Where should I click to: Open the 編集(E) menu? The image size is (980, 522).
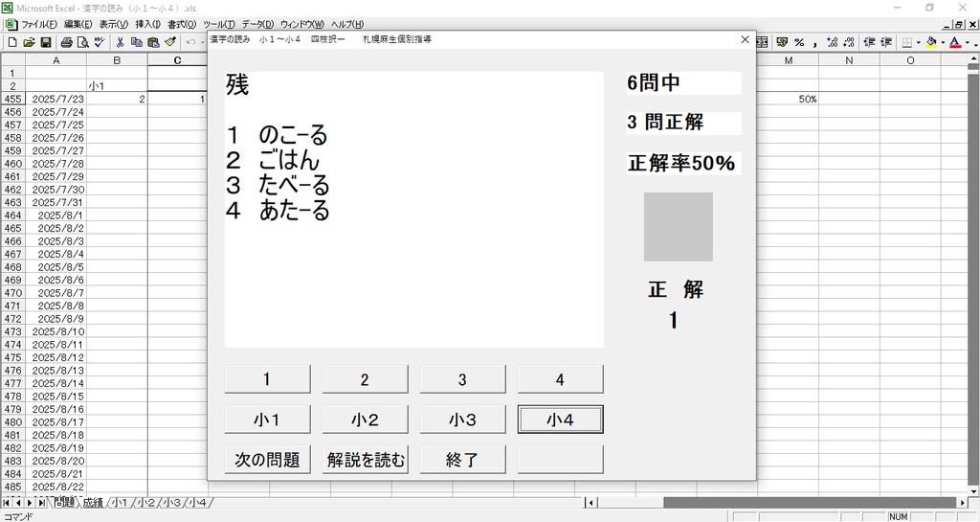[x=78, y=24]
